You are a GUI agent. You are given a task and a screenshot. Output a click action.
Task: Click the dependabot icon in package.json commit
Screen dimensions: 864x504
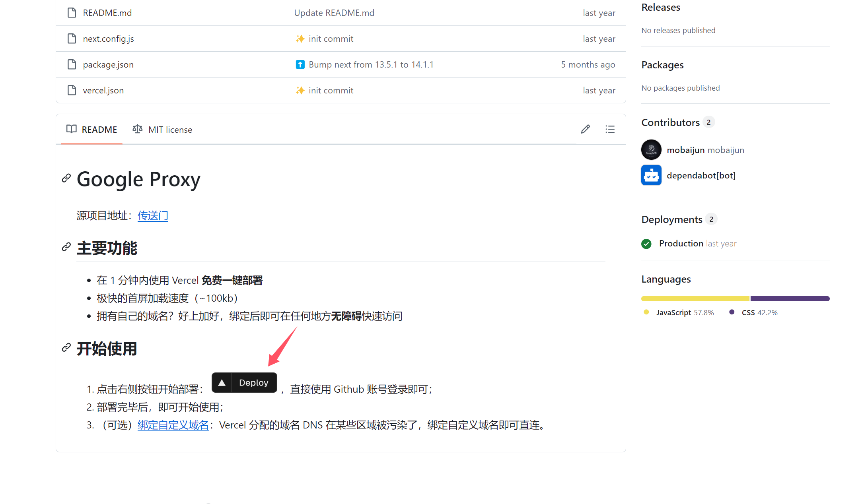tap(300, 64)
